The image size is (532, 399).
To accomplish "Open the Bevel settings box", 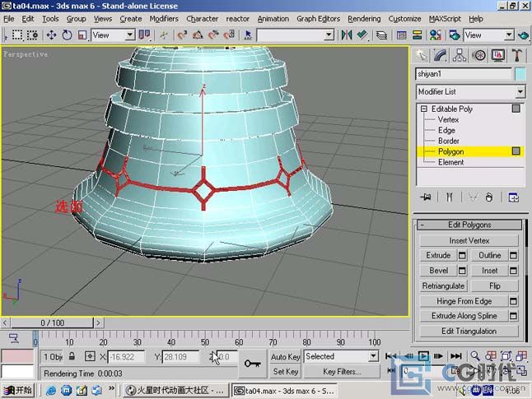I will 462,271.
